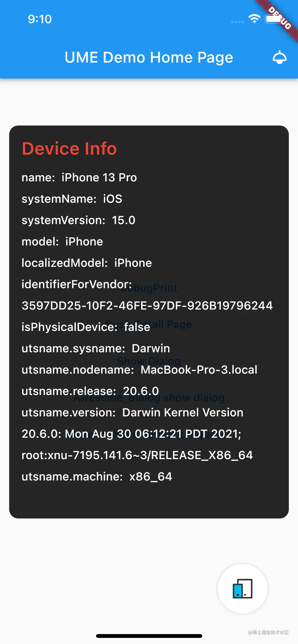The image size is (298, 644).
Task: Trigger the Show Dialog action
Action: pos(149,361)
